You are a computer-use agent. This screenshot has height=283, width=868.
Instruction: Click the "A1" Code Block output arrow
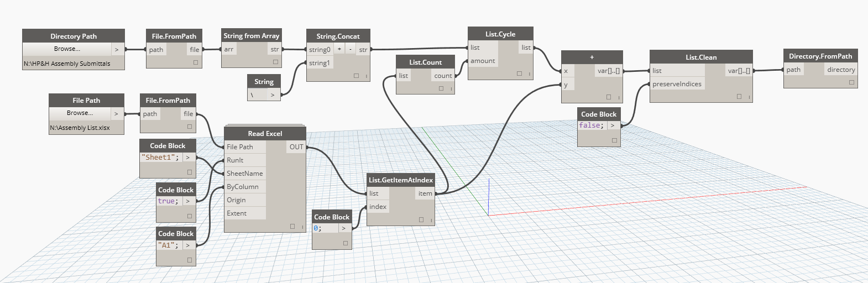pyautogui.click(x=188, y=245)
